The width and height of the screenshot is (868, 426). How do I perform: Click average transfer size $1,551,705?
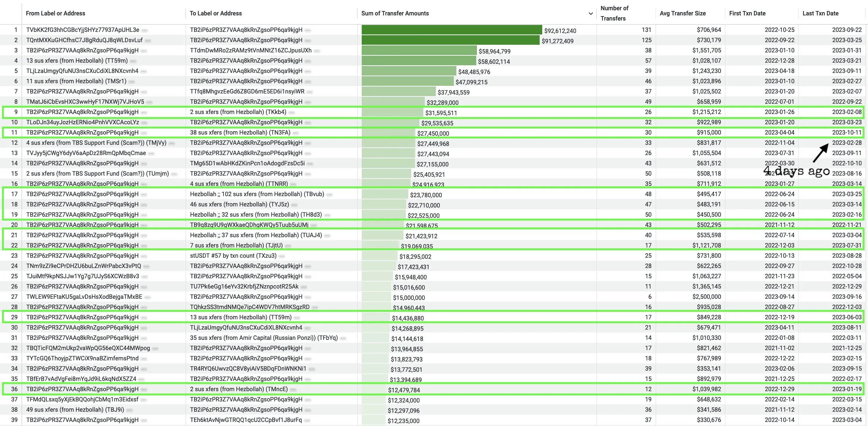click(x=707, y=51)
